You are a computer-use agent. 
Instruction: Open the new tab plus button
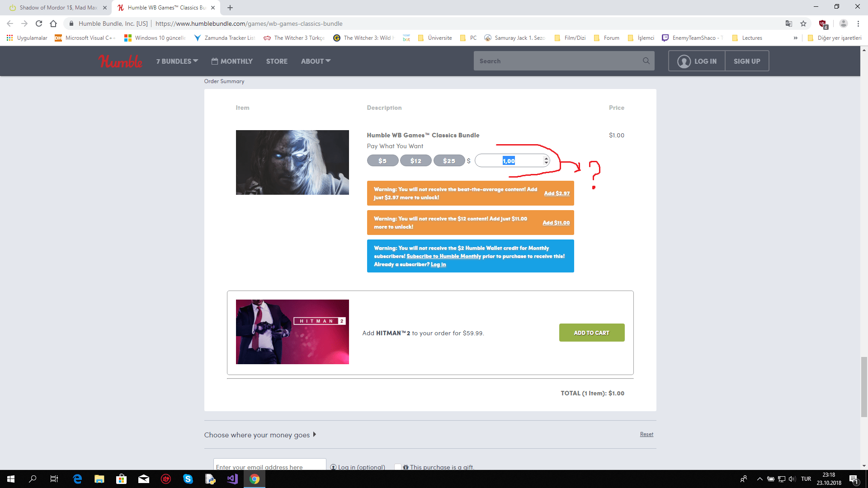[x=230, y=8]
